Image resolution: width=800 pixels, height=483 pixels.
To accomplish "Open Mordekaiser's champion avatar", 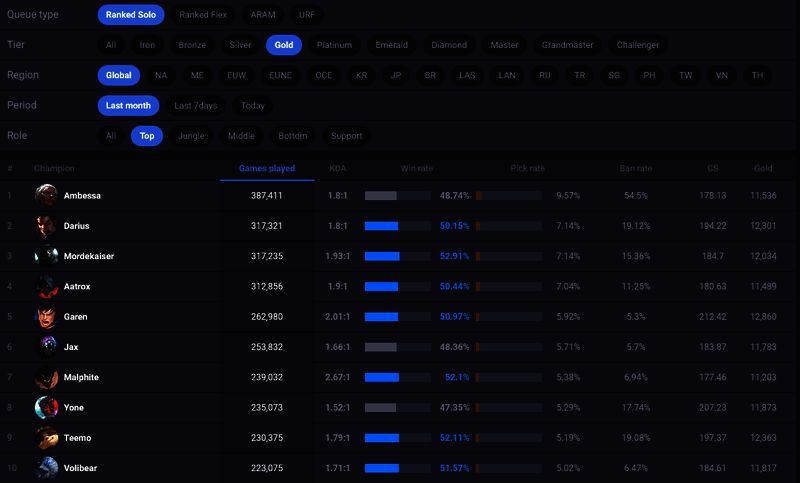I will pos(46,256).
